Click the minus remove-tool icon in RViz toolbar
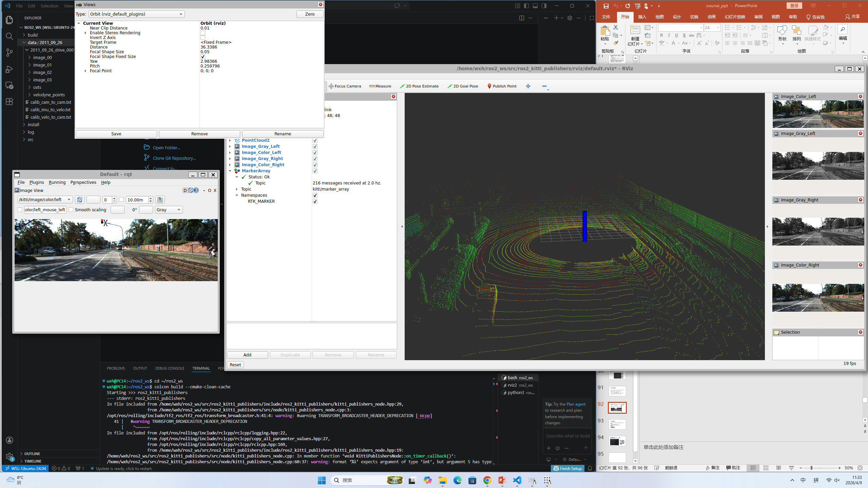 (544, 86)
